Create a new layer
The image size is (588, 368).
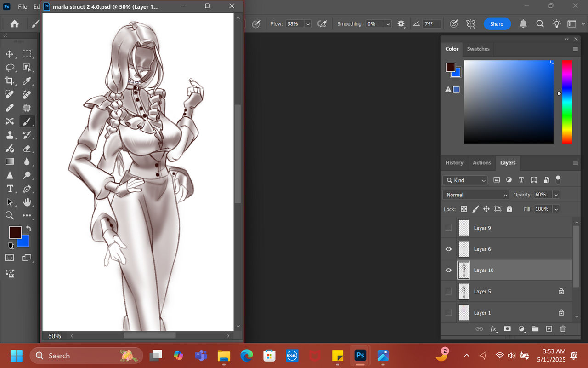(x=549, y=329)
